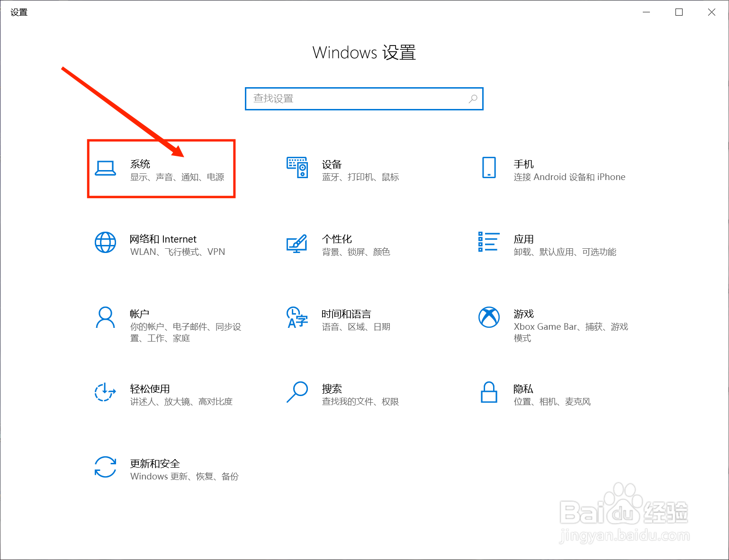Open the 系统 laptop icon
Screen dimensions: 729x560
click(105, 168)
